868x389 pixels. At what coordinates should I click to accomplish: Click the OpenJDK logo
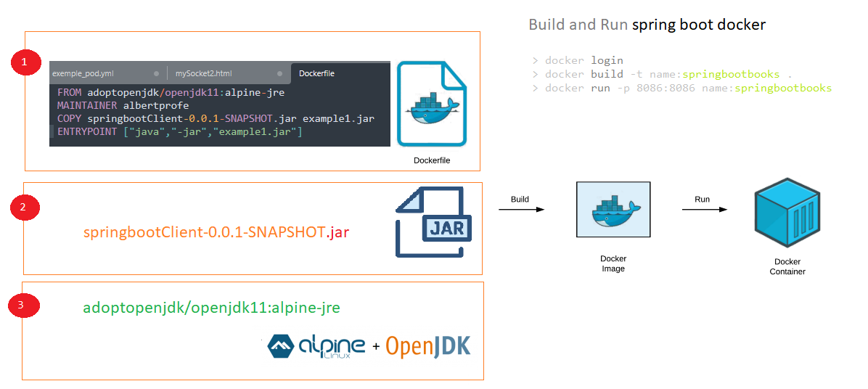pos(428,346)
